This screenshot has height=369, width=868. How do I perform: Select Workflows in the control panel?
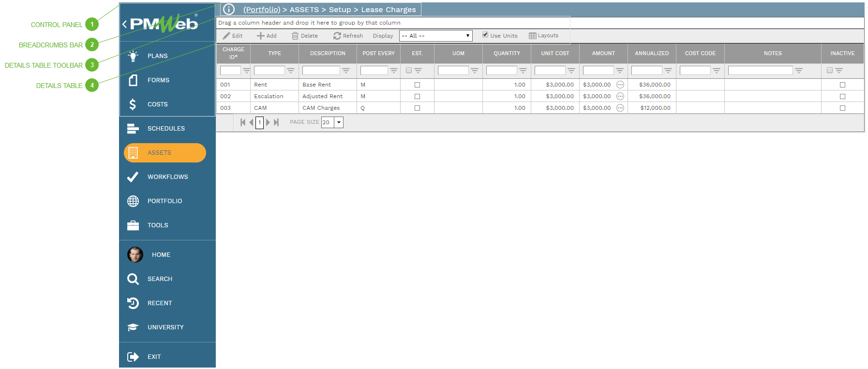click(x=167, y=177)
